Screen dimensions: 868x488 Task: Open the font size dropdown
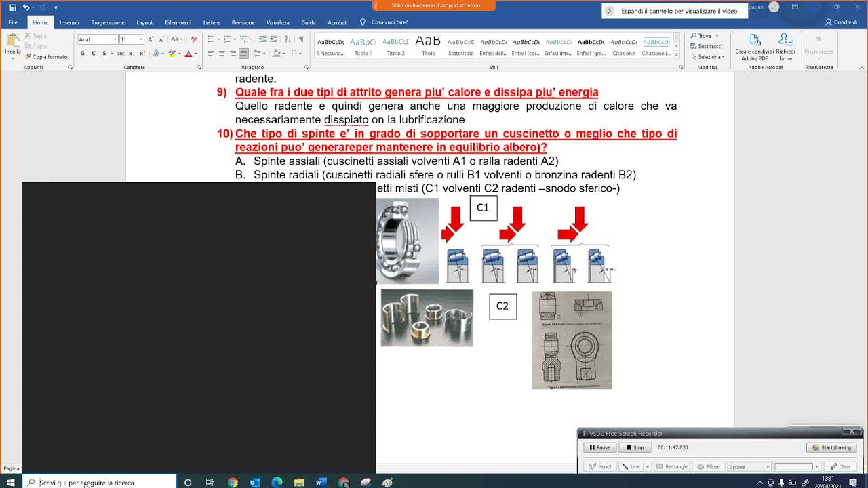click(141, 39)
